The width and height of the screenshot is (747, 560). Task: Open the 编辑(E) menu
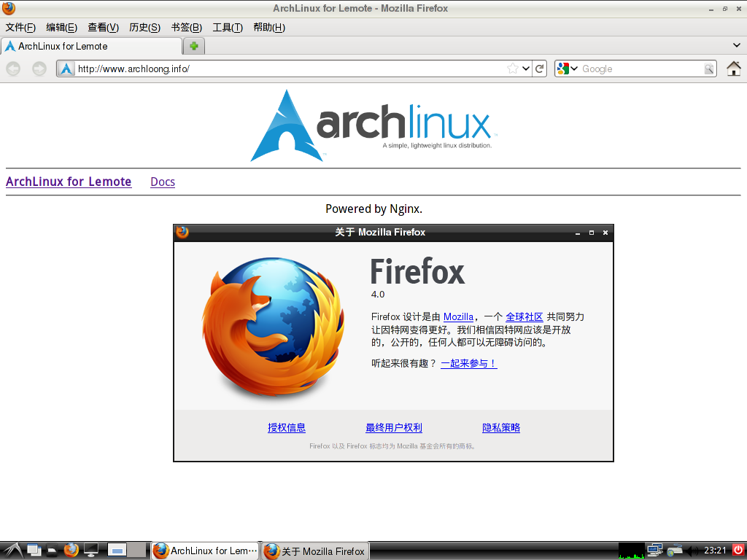click(61, 28)
